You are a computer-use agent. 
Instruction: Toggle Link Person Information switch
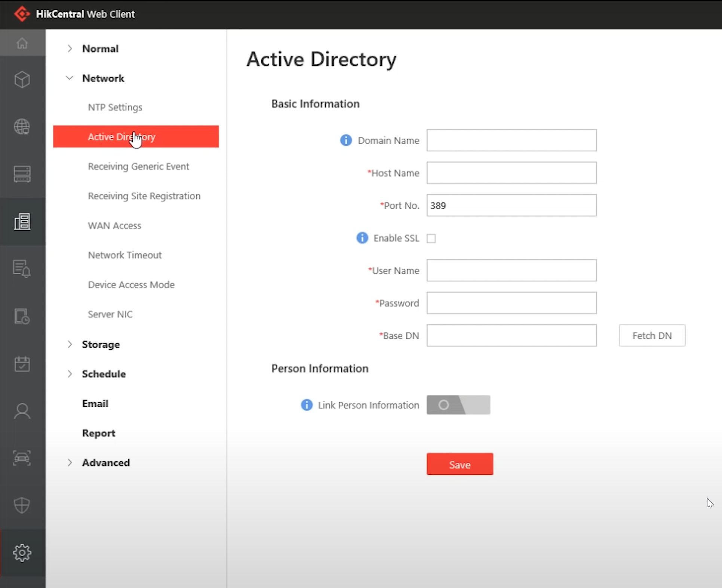point(458,405)
